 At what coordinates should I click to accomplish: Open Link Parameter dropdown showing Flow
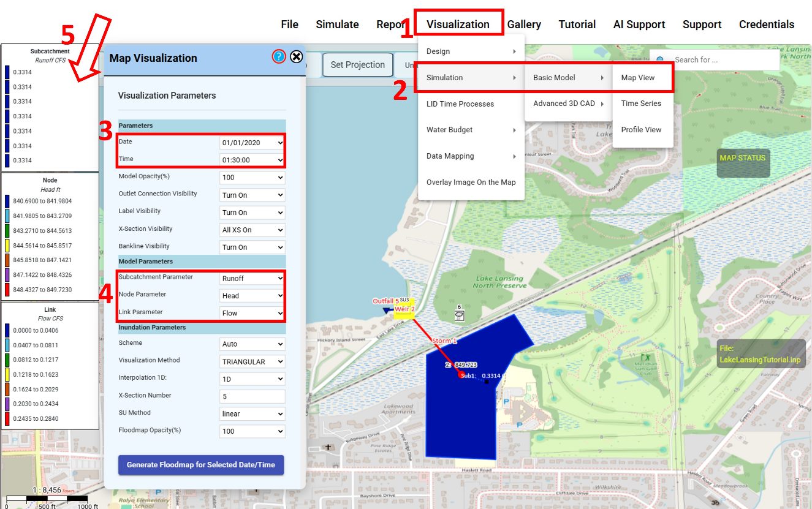click(252, 313)
